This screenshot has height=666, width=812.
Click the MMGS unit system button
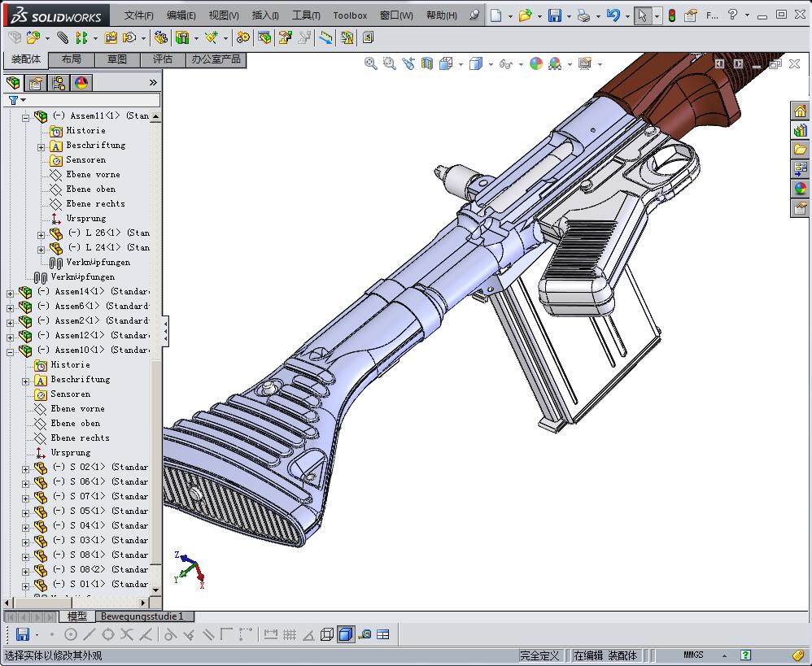[693, 655]
